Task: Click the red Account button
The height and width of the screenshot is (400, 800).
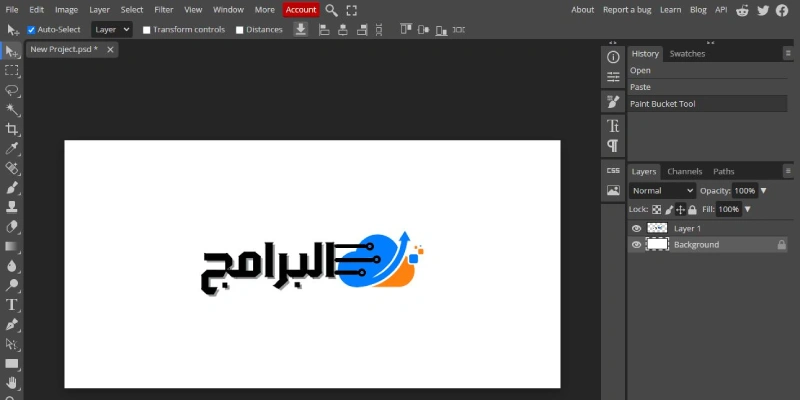Action: click(x=301, y=10)
